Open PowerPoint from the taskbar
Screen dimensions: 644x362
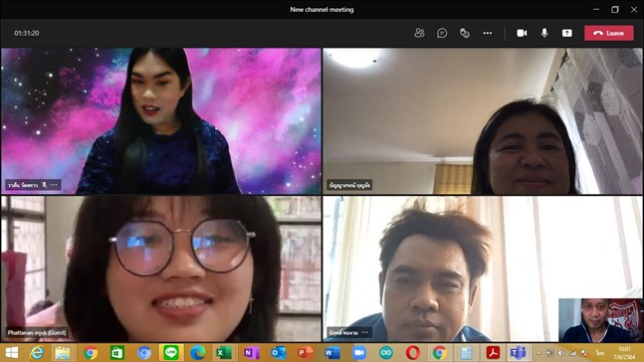[305, 353]
